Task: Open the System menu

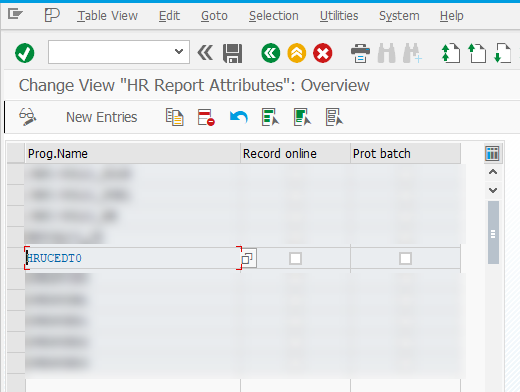Action: [x=399, y=16]
